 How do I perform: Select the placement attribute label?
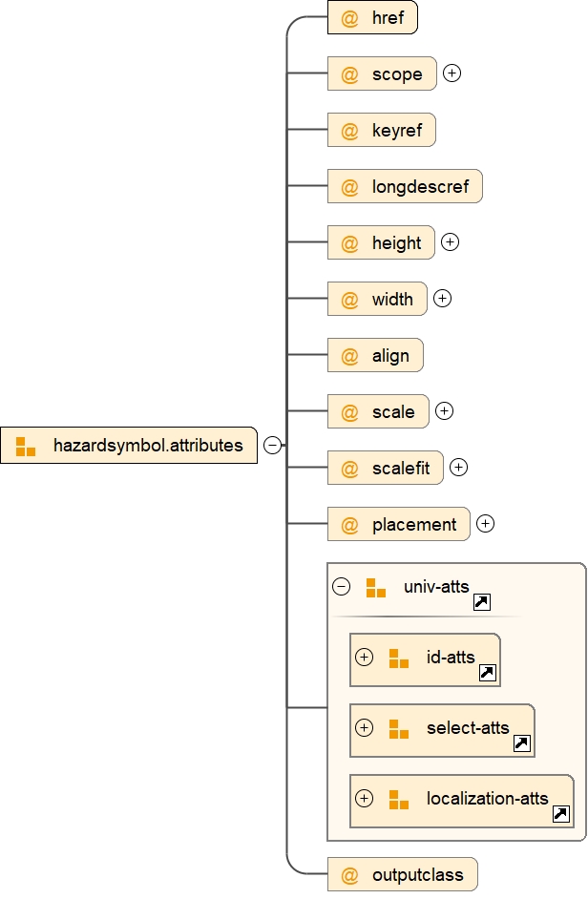pos(414,525)
